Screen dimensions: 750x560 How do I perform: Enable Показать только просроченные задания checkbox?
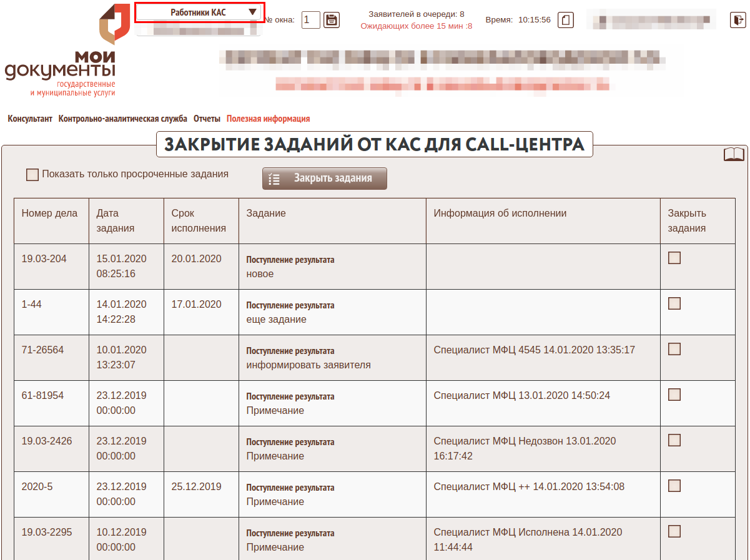[32, 175]
